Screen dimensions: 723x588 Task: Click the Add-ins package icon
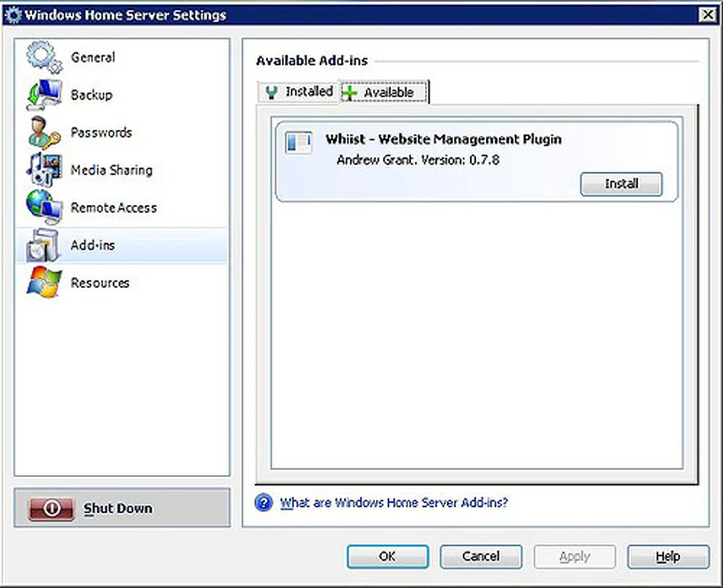pos(43,245)
